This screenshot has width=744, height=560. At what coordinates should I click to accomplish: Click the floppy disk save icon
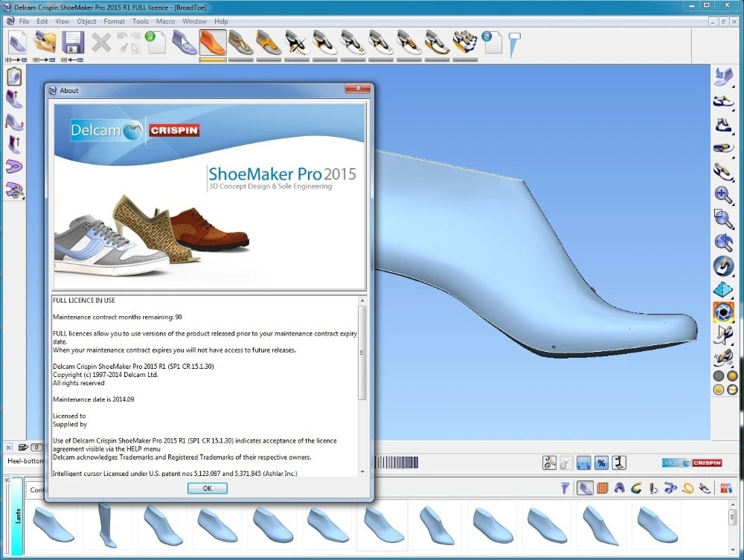pos(73,42)
